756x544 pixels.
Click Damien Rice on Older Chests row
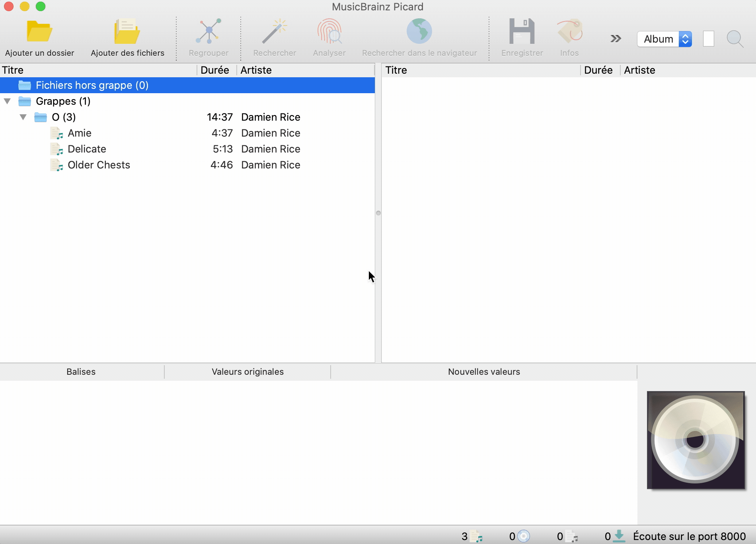[x=271, y=165]
